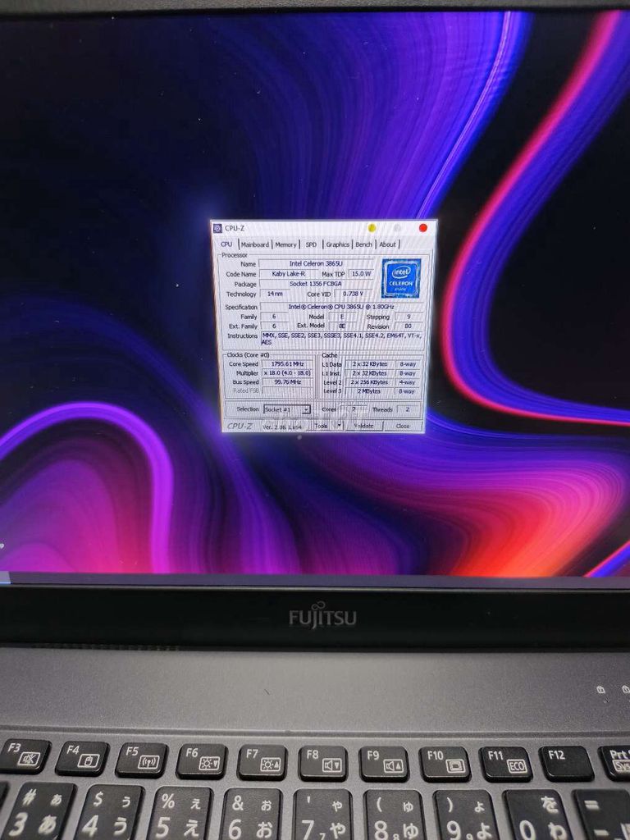Click the Intel Celeron logo badge

click(401, 278)
